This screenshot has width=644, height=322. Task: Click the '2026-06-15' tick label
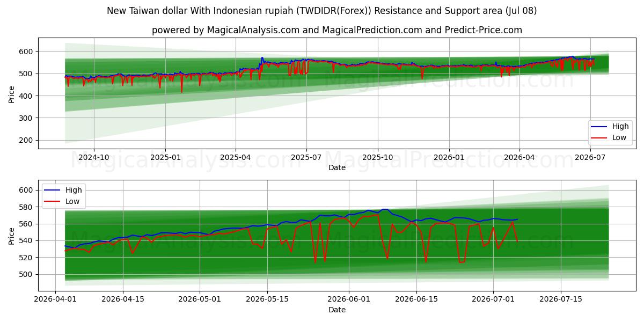[x=416, y=299]
